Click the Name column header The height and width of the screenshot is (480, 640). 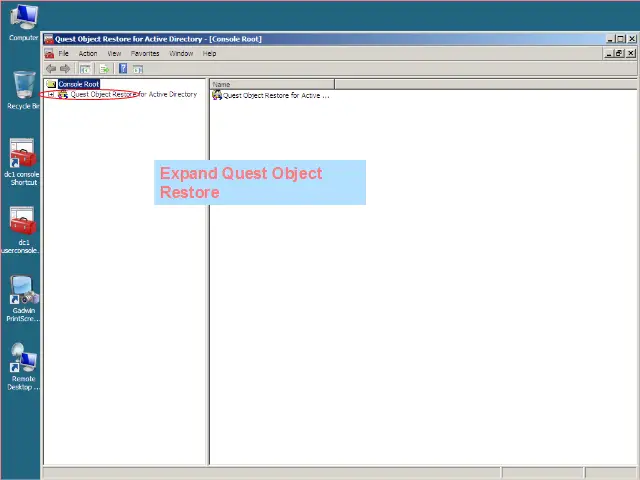tap(272, 84)
